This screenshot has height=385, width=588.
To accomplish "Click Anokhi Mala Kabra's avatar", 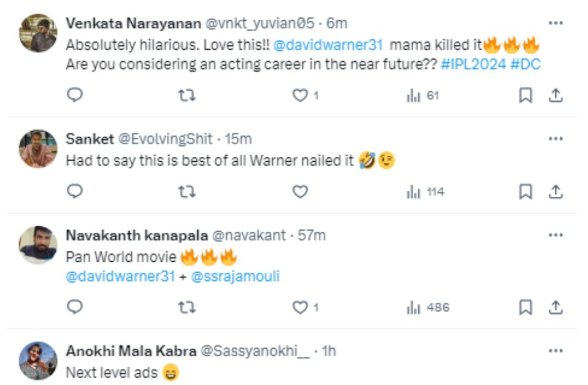I will coord(38,360).
